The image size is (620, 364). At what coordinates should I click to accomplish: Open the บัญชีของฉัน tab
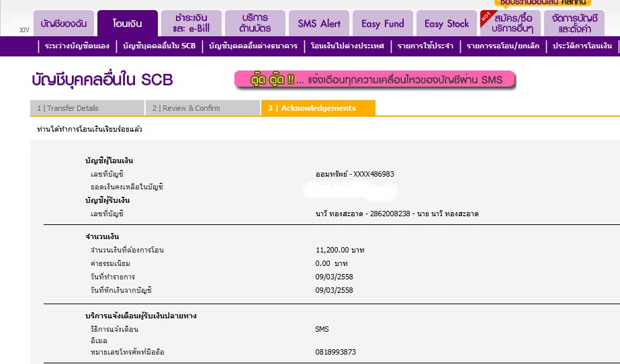[64, 24]
